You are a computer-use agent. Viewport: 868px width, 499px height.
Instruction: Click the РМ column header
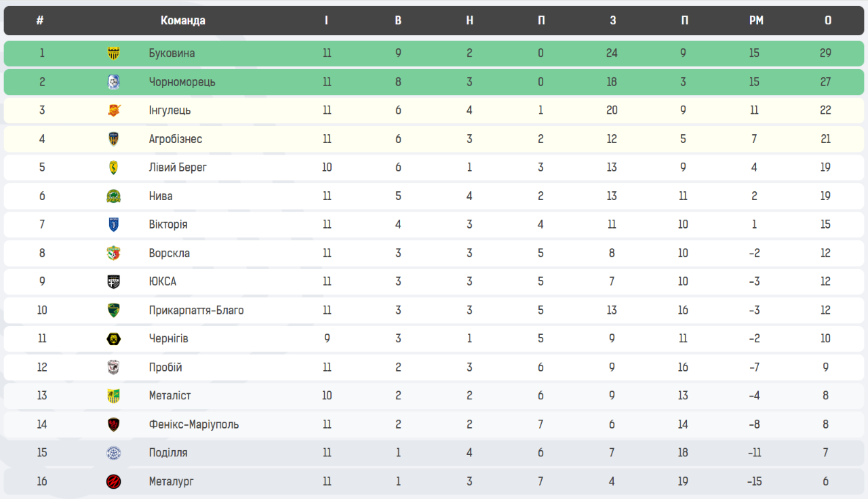(x=756, y=20)
